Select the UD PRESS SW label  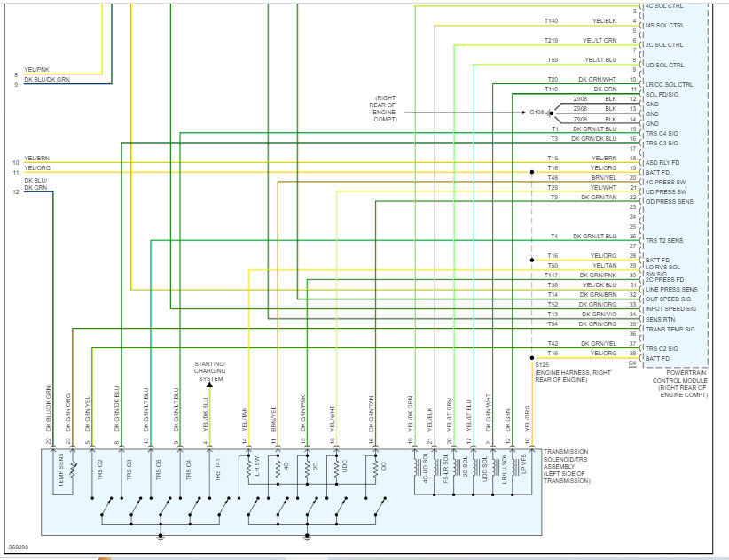(666, 192)
